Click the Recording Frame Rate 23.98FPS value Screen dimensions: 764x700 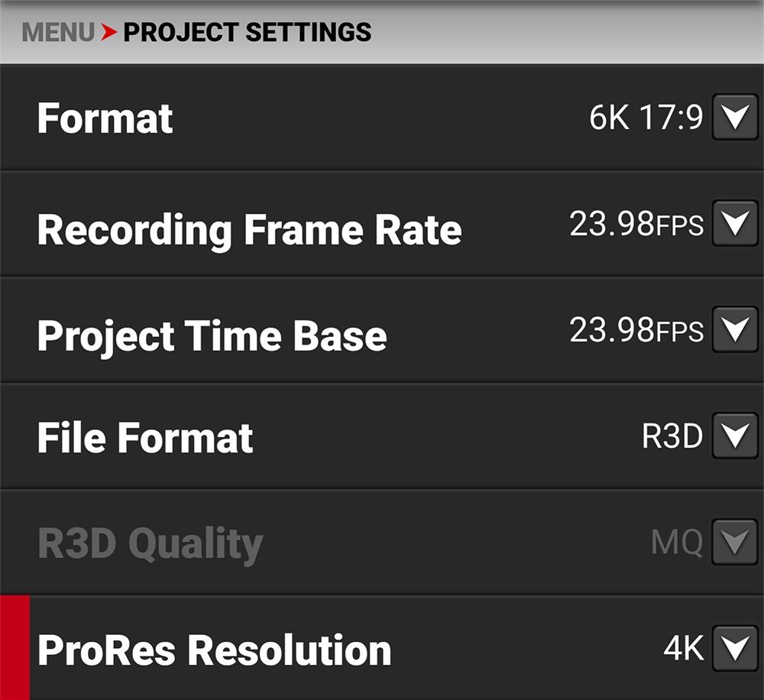pyautogui.click(x=636, y=224)
